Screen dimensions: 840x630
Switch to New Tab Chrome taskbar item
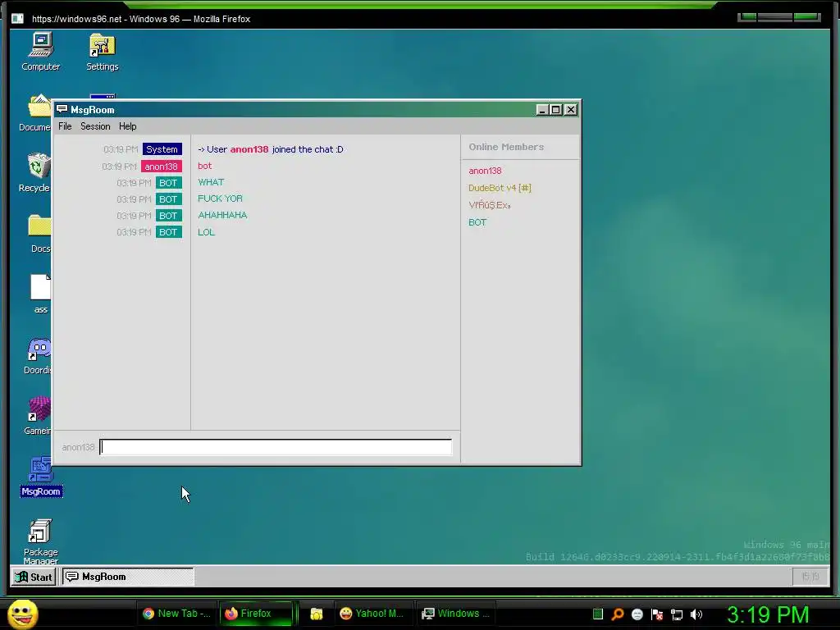[176, 614]
